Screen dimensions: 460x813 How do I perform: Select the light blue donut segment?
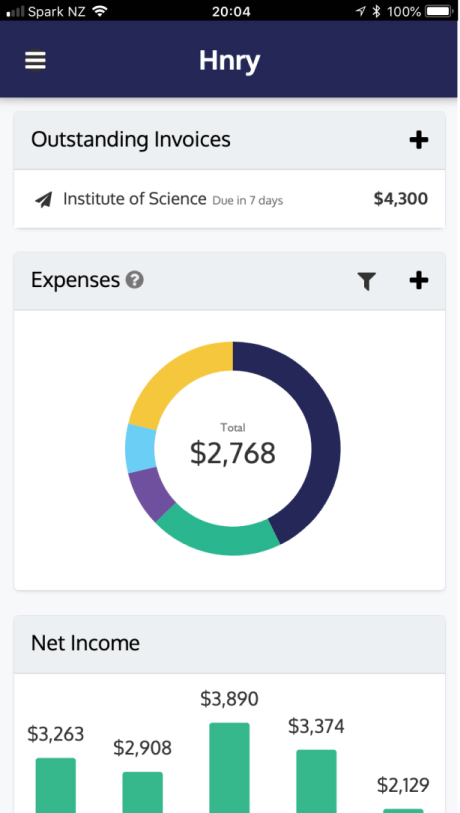pos(141,448)
